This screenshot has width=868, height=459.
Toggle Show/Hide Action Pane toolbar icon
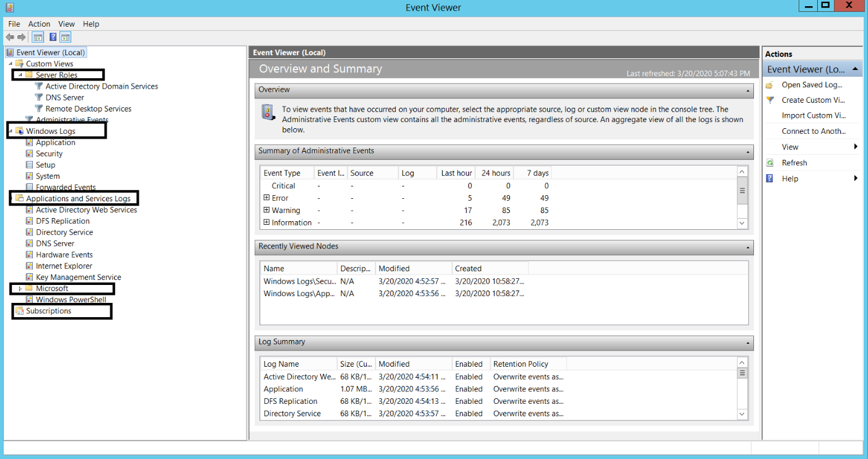click(66, 37)
